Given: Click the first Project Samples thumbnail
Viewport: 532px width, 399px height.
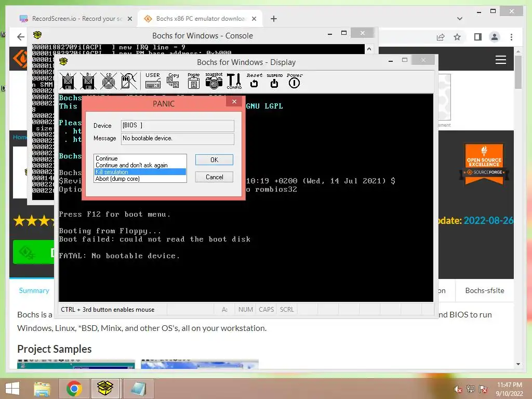Looking at the screenshot, I should (76, 364).
